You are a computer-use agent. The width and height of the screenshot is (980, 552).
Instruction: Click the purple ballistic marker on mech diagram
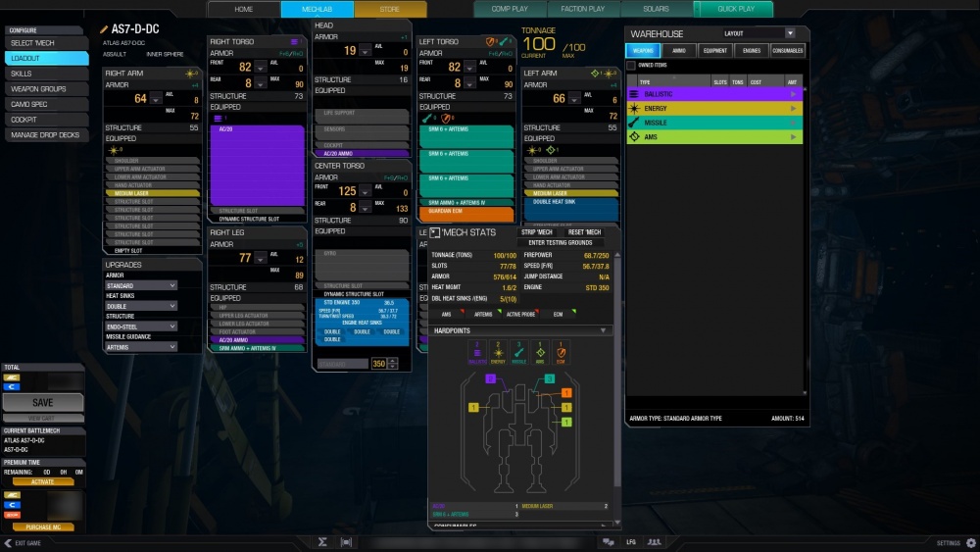pyautogui.click(x=491, y=378)
